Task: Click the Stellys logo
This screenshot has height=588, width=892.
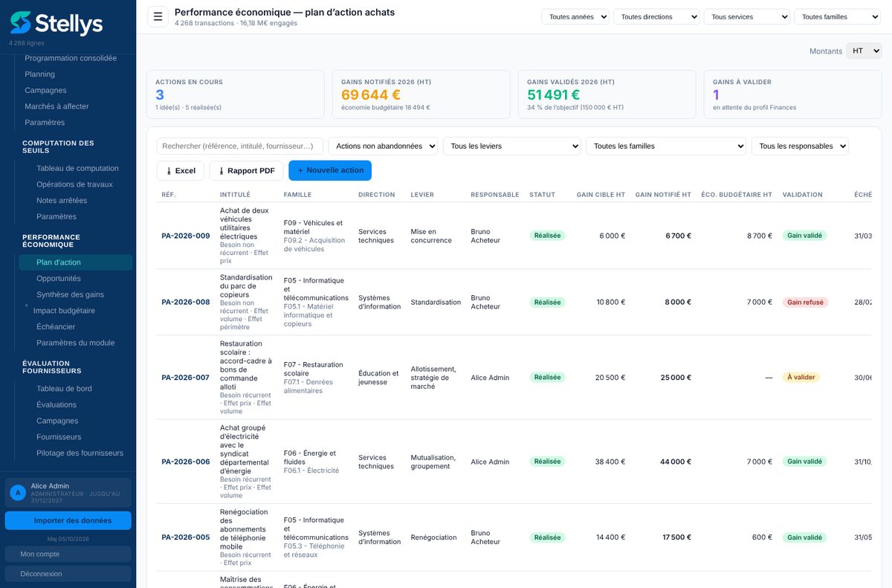Action: click(56, 24)
